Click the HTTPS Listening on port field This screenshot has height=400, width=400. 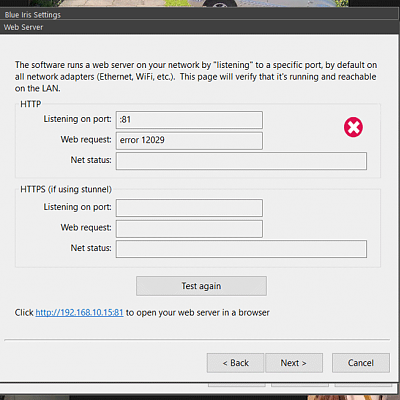click(189, 208)
